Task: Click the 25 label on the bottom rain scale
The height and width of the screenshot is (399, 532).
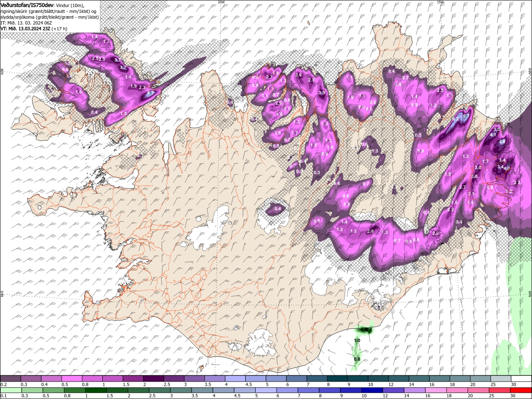Action: pos(492,396)
